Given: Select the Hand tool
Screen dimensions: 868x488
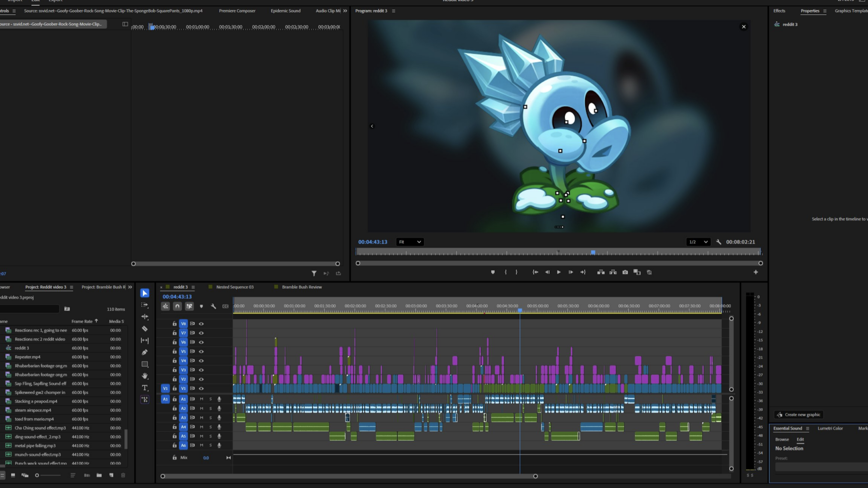Looking at the screenshot, I should pyautogui.click(x=145, y=376).
